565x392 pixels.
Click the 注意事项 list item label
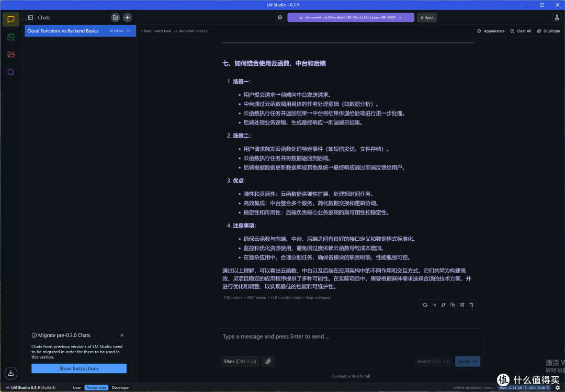point(244,226)
